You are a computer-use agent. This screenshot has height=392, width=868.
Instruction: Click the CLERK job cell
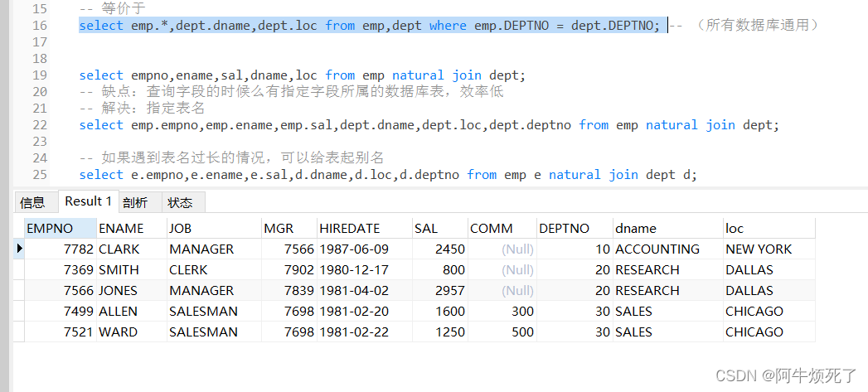pos(214,269)
